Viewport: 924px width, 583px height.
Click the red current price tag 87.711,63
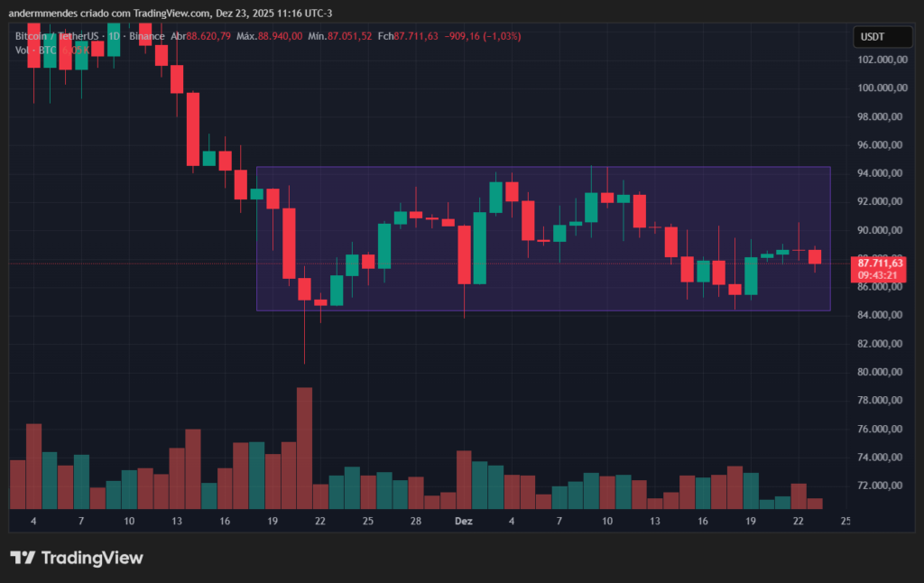[x=880, y=262]
